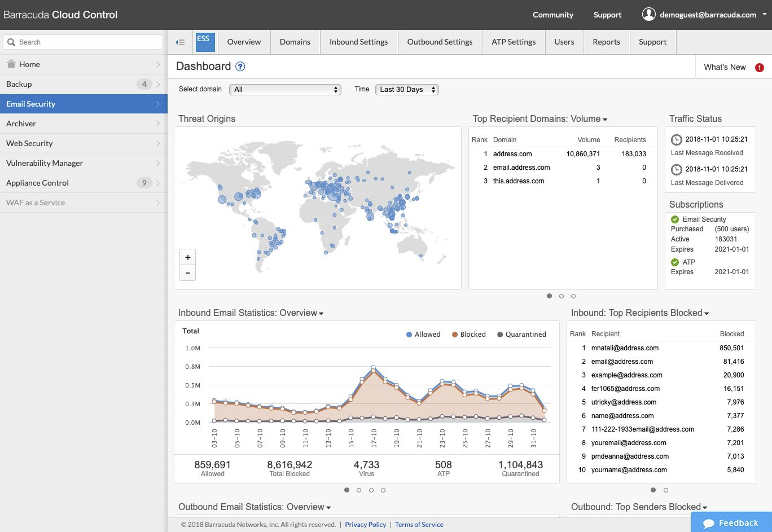Click the 8,616,942 Total Blocked statistic
772x532 pixels.
point(289,468)
